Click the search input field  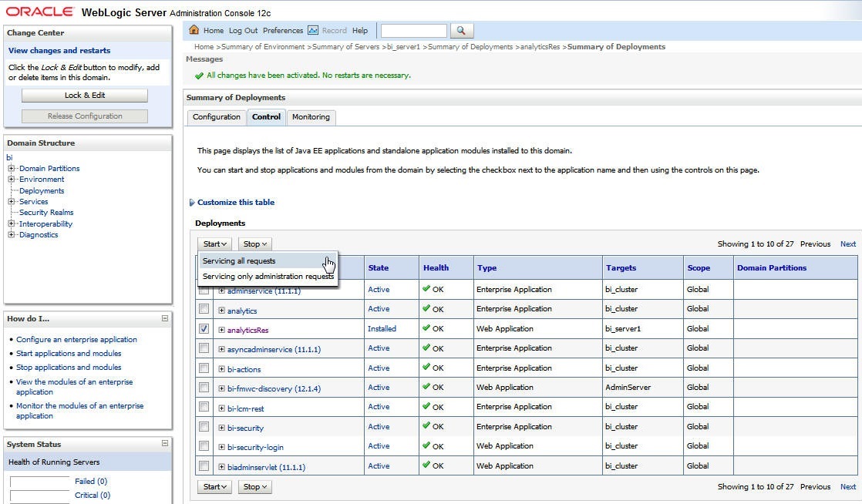coord(413,31)
